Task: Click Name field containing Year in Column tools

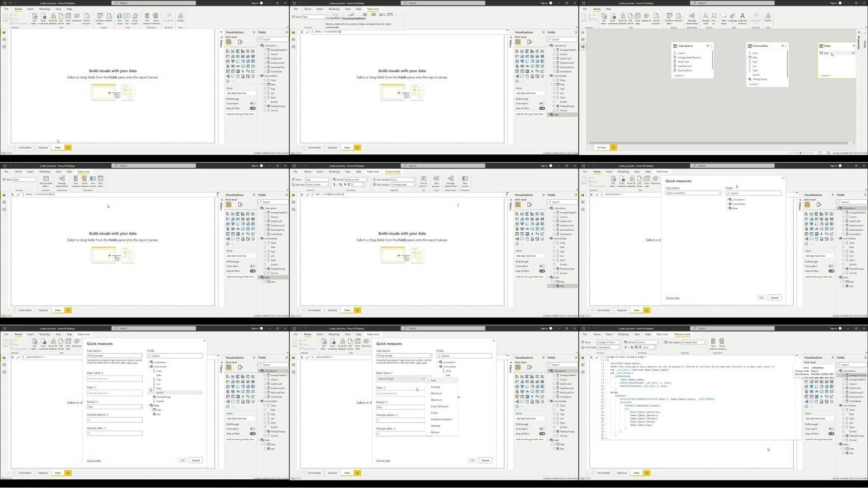Action: point(316,179)
